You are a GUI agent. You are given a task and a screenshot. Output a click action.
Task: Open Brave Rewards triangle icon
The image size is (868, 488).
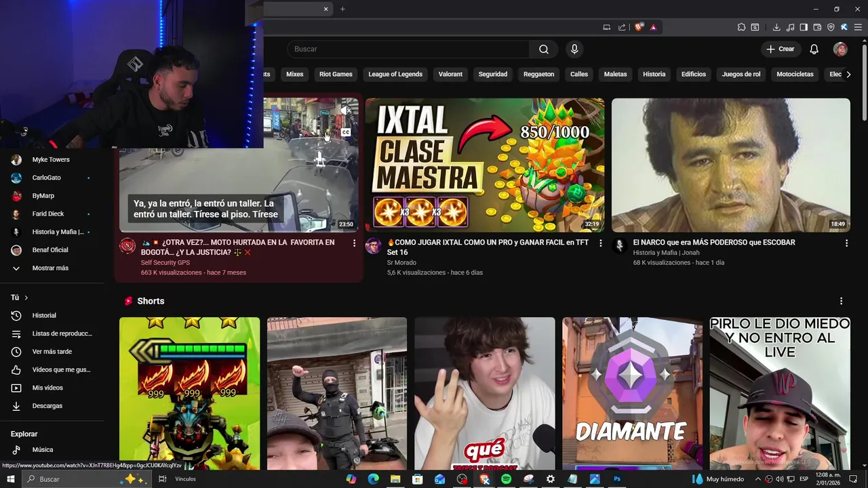click(654, 27)
